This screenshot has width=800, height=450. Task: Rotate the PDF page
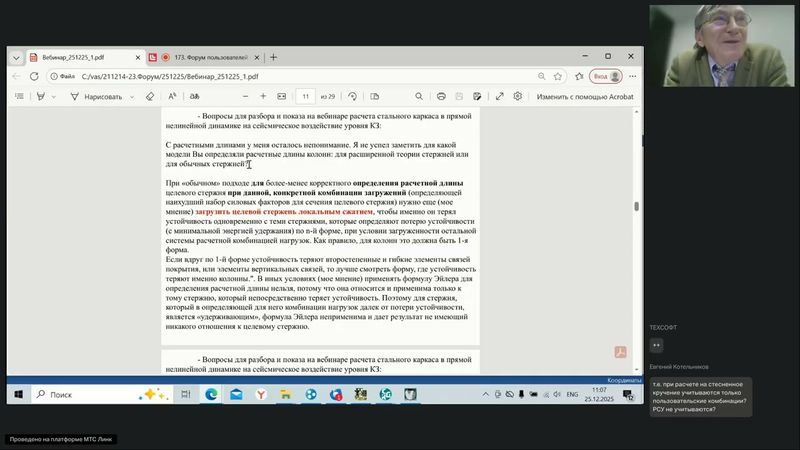click(352, 96)
